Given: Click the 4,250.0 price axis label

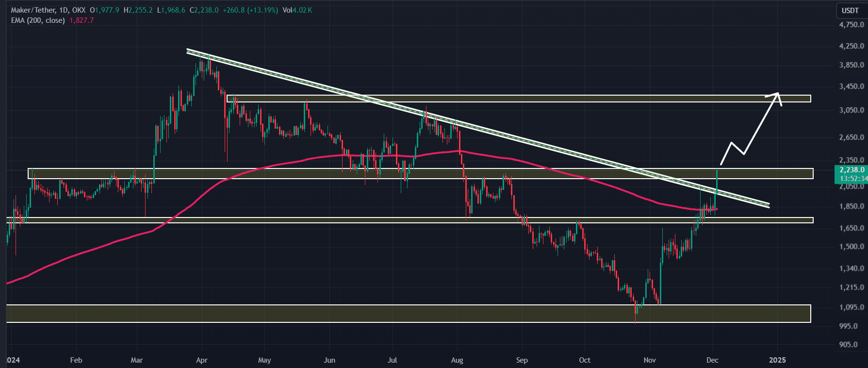Looking at the screenshot, I should [x=852, y=46].
